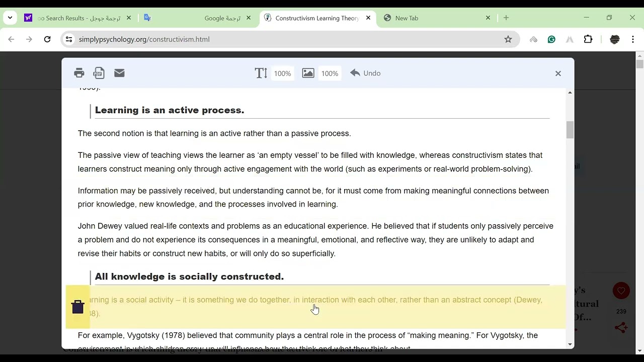This screenshot has height=362, width=644.
Task: Open the Chrome three-dot menu
Action: [x=633, y=39]
